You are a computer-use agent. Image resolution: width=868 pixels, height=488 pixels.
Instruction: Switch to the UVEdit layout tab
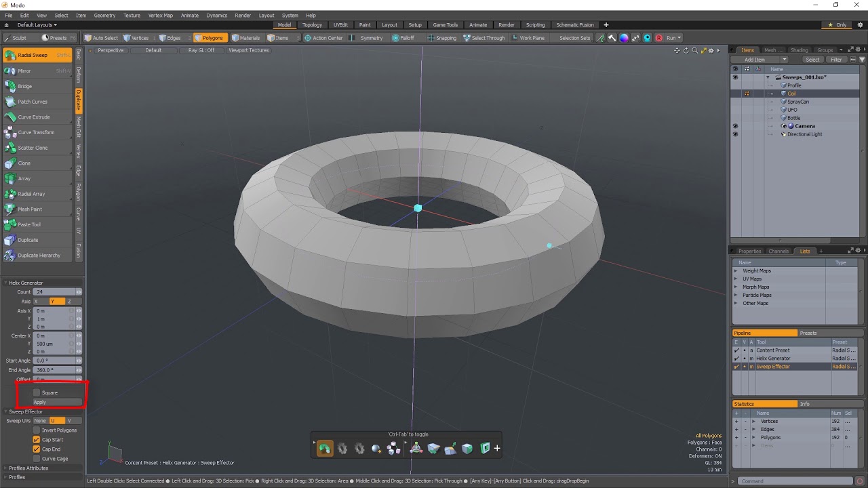340,25
